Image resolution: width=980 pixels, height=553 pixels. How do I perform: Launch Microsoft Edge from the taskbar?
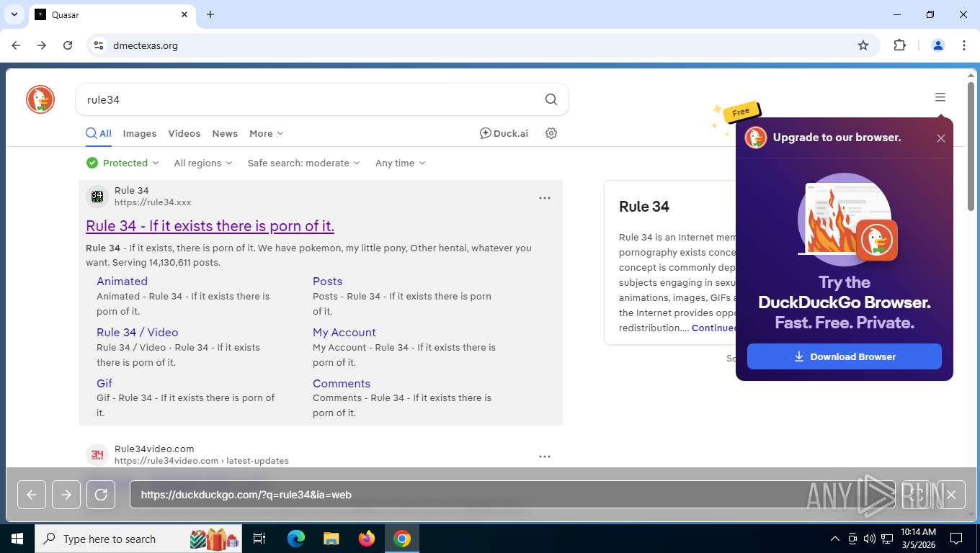coord(296,539)
